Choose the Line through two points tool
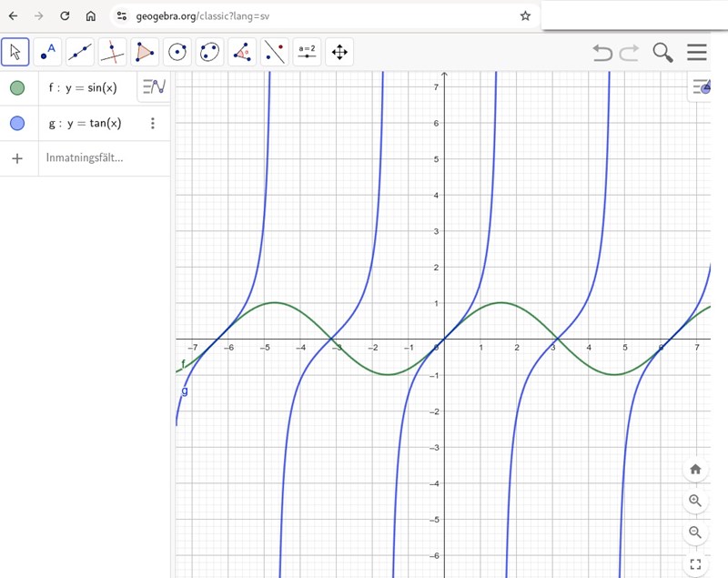The image size is (728, 578). tap(80, 52)
